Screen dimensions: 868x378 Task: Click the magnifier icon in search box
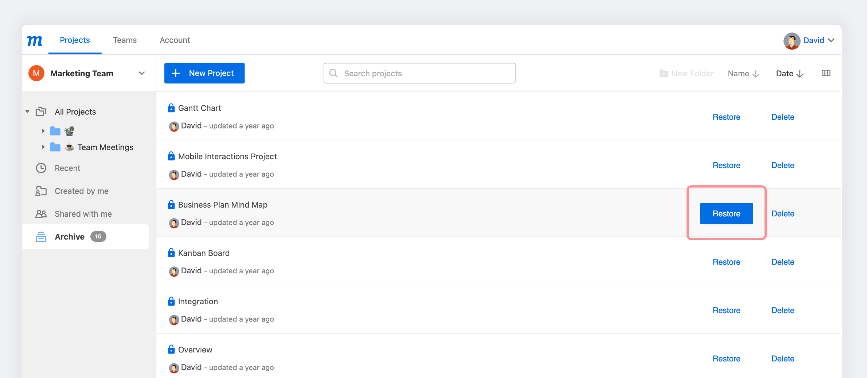333,73
